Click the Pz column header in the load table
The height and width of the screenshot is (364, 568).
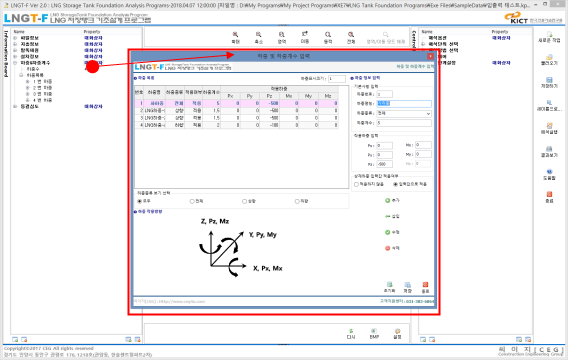pyautogui.click(x=269, y=96)
